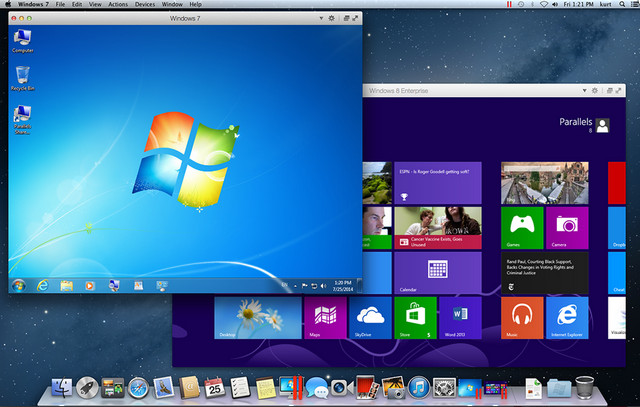Viewport: 640px width, 407px height.
Task: Open the kurt user menu
Action: [x=605, y=4]
